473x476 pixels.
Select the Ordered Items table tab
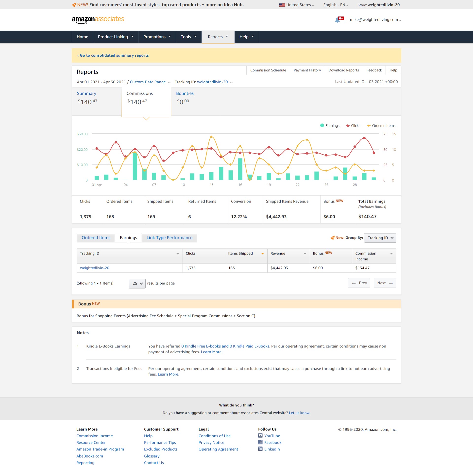coord(96,238)
